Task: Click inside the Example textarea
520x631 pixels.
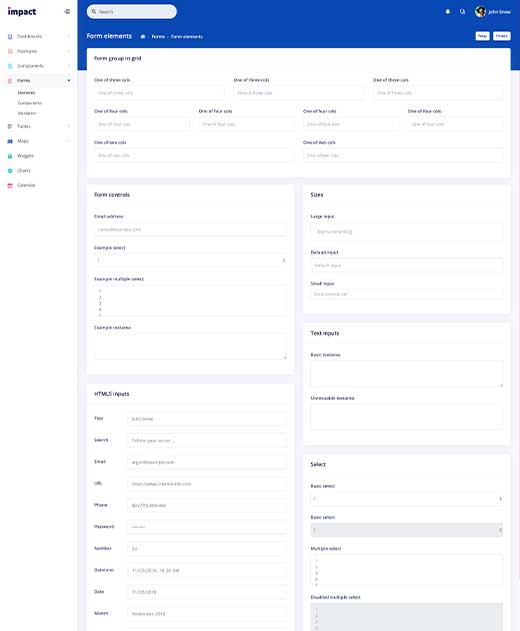Action: click(x=190, y=346)
